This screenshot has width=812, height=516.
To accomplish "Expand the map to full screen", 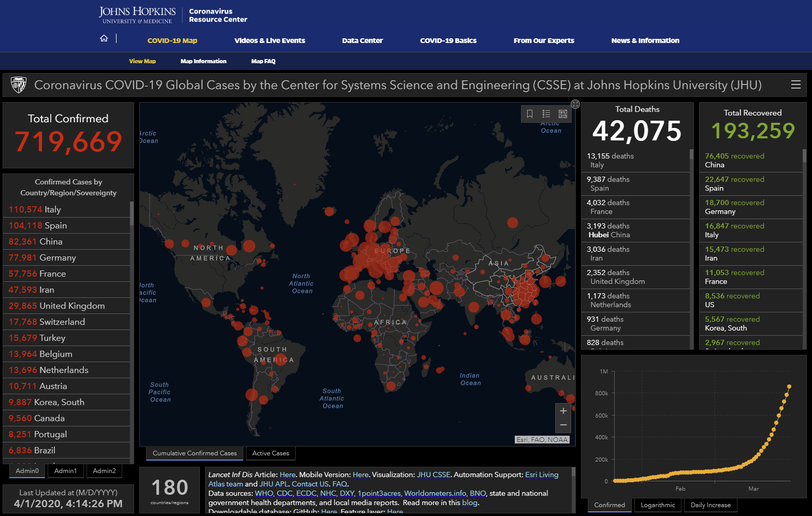I will point(575,104).
